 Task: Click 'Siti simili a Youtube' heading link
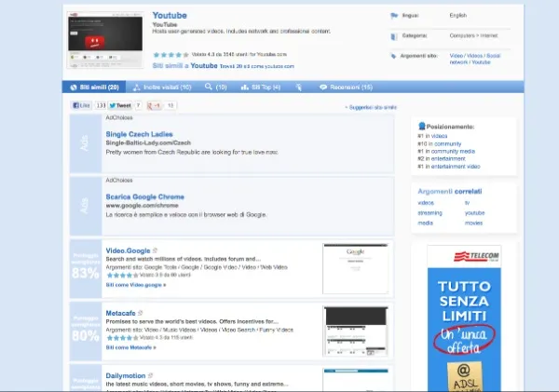coord(185,66)
